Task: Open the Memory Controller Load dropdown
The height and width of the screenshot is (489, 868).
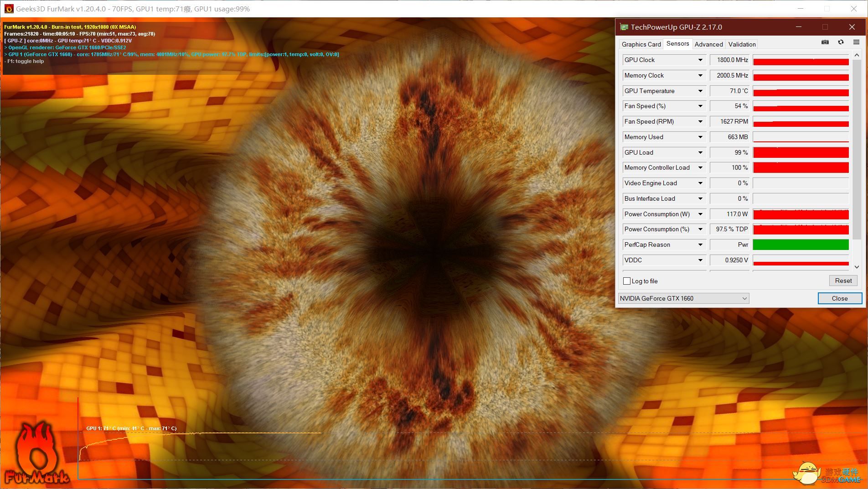Action: (700, 167)
